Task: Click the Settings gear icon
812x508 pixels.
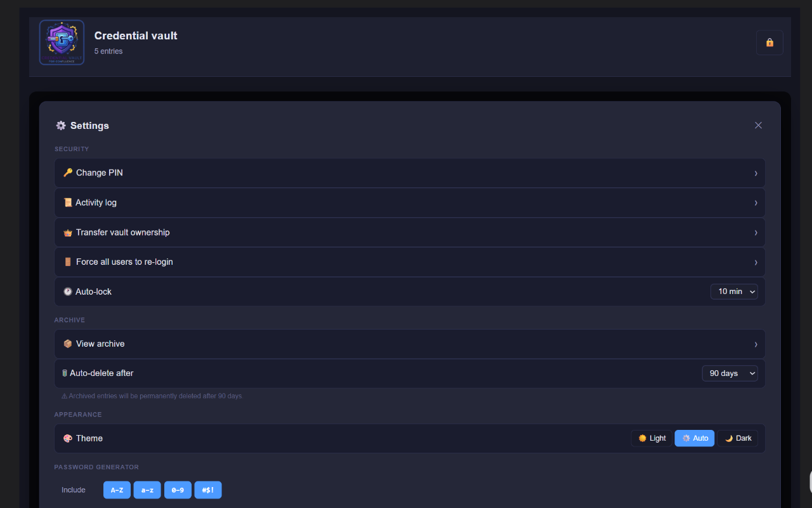Action: [x=61, y=126]
